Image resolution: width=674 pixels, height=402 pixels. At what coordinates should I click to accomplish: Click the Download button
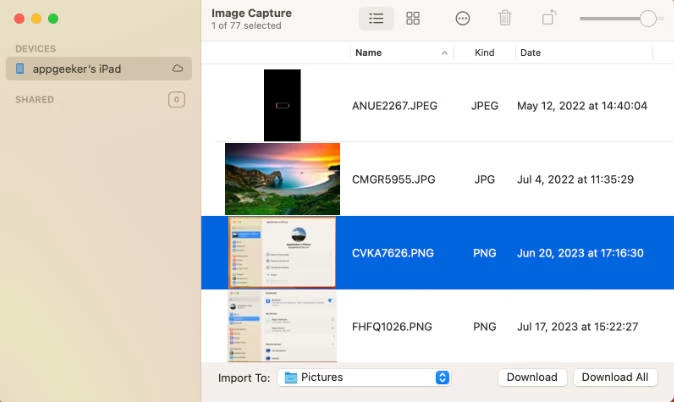531,377
